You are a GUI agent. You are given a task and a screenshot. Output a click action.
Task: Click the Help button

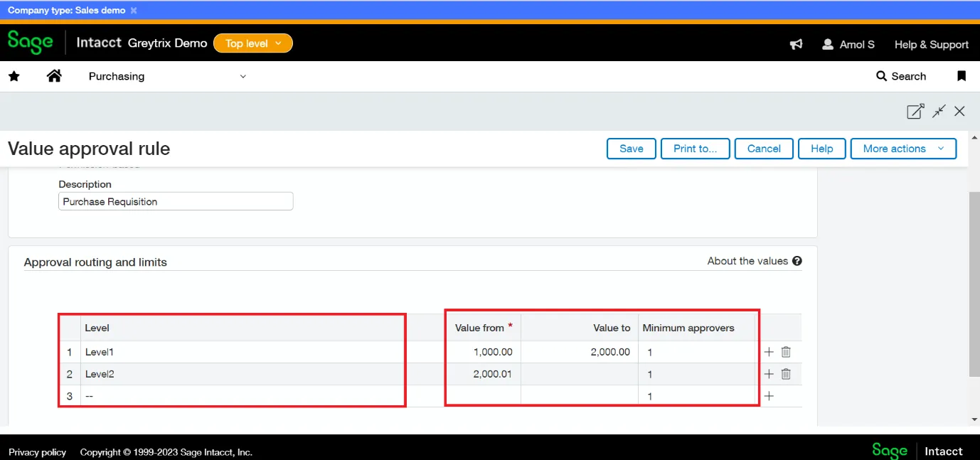click(822, 149)
